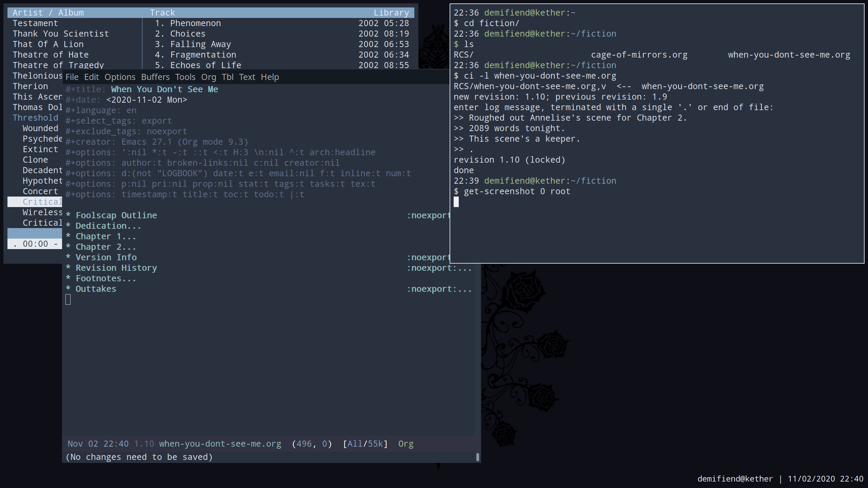
Task: Click the date and time in status bar
Action: click(x=825, y=479)
